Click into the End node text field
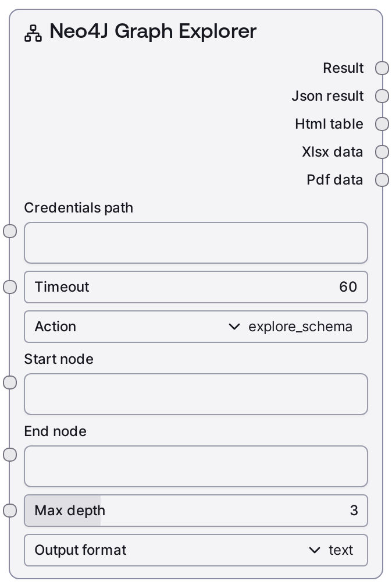The image size is (392, 588). 195,466
